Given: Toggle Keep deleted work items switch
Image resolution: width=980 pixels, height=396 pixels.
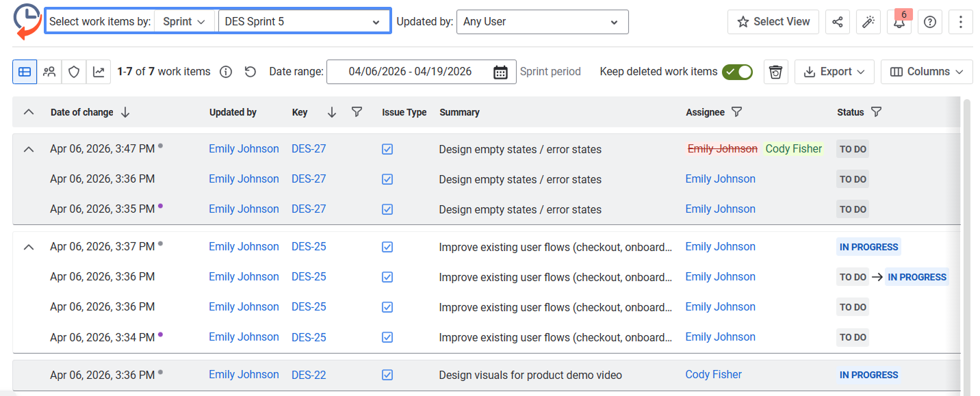Looking at the screenshot, I should (x=737, y=72).
